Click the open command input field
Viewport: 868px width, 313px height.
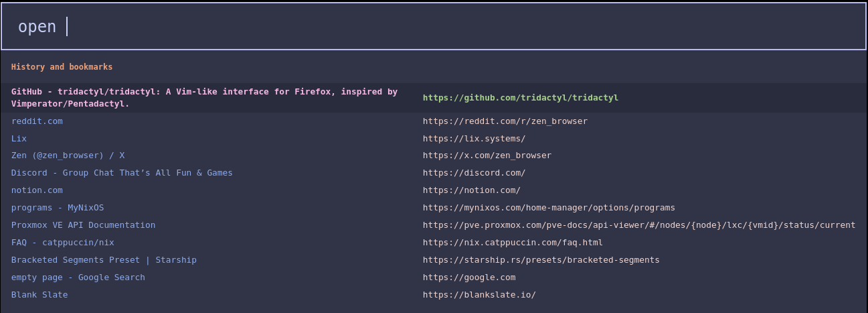(x=434, y=27)
